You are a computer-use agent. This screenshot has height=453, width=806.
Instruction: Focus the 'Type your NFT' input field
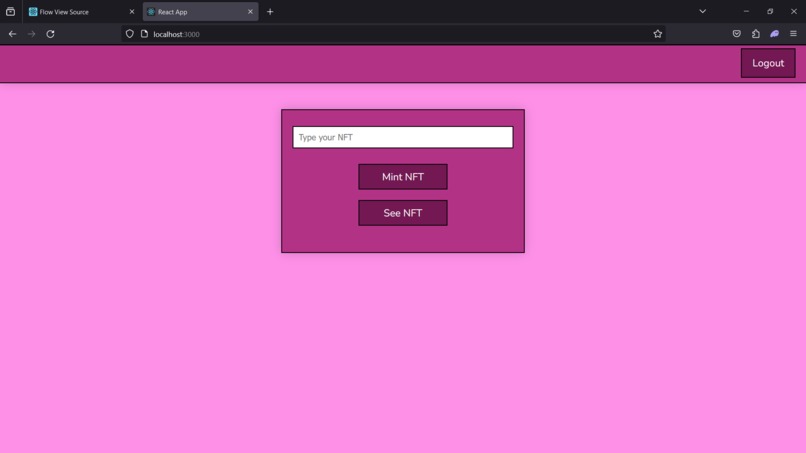(x=402, y=137)
